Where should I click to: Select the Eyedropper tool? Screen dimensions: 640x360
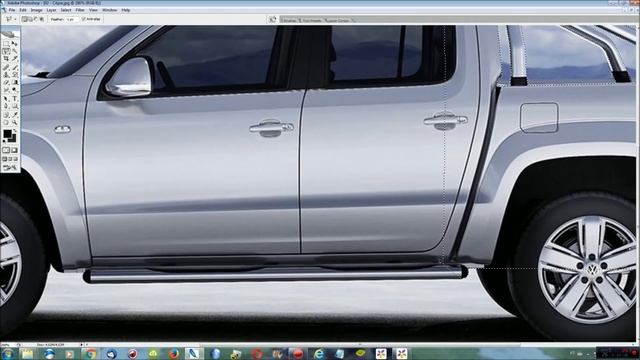pos(15,115)
